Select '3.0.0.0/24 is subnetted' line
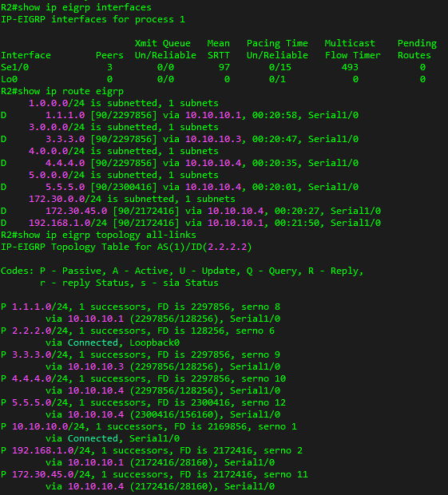Screen dimensions: 448x495 124,127
